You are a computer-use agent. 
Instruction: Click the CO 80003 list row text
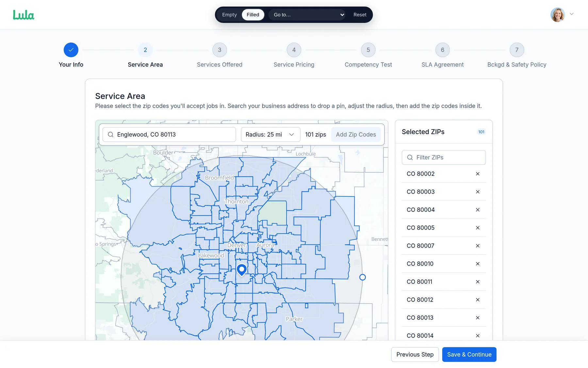(x=420, y=192)
